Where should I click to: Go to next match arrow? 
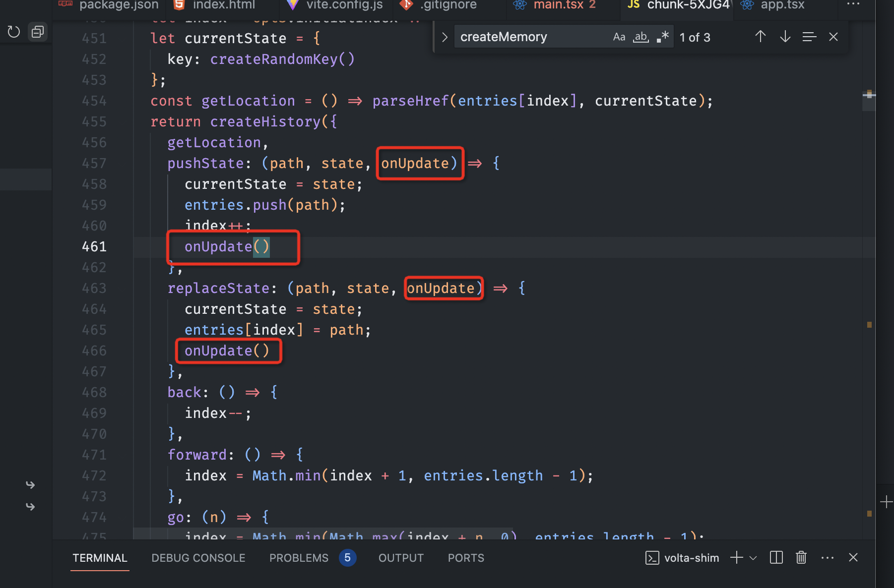click(785, 37)
